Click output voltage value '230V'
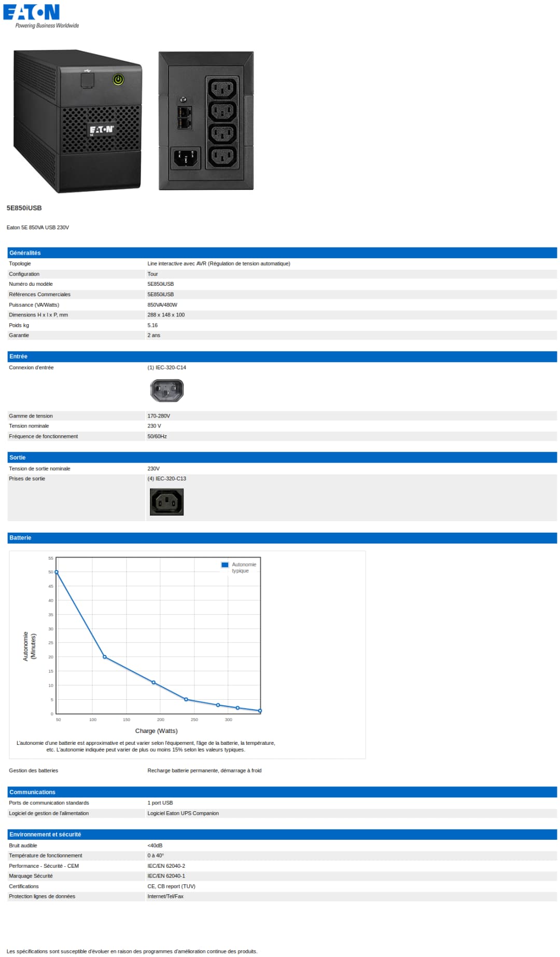The width and height of the screenshot is (560, 957). [x=153, y=469]
